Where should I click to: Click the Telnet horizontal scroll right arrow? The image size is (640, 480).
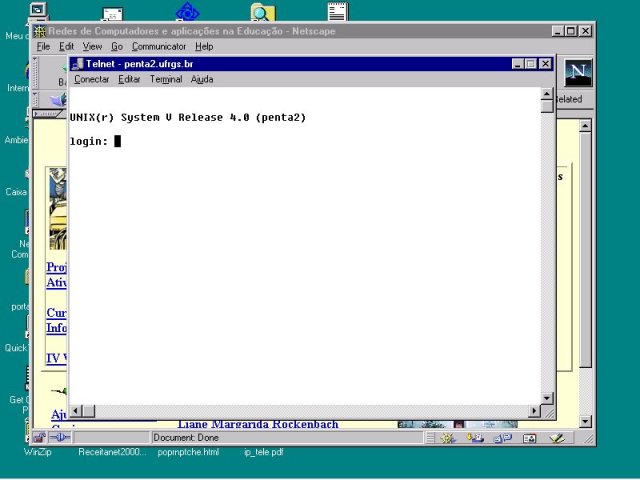534,411
